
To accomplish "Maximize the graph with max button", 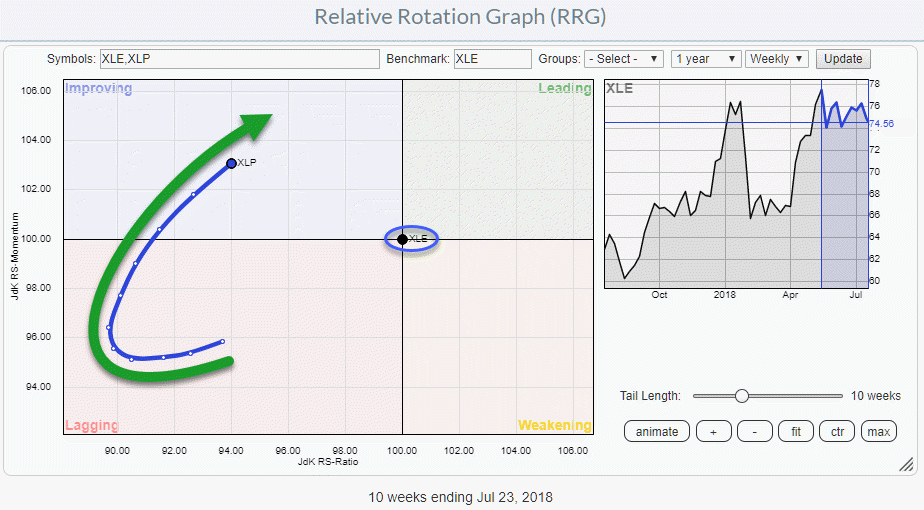I will coord(879,432).
